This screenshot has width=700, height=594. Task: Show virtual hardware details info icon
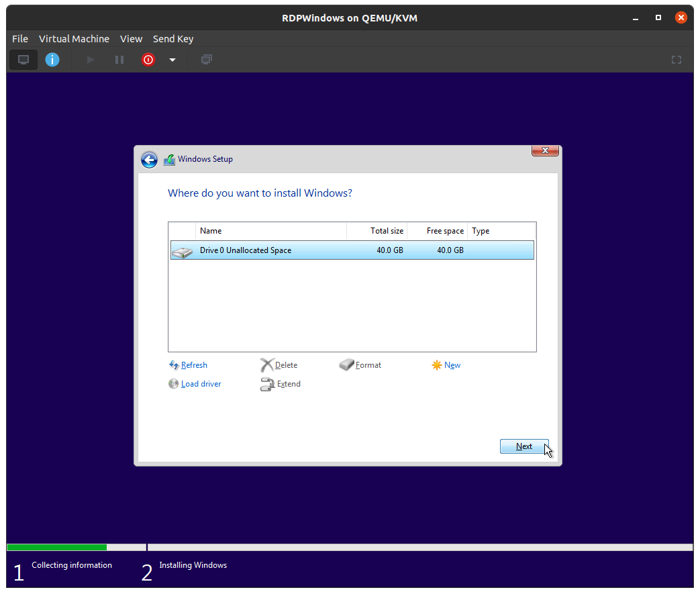[x=52, y=60]
